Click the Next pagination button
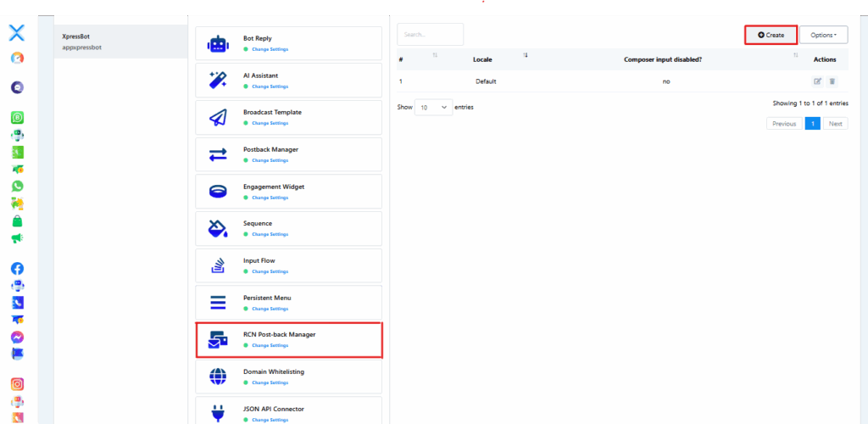The height and width of the screenshot is (424, 868). coord(836,124)
